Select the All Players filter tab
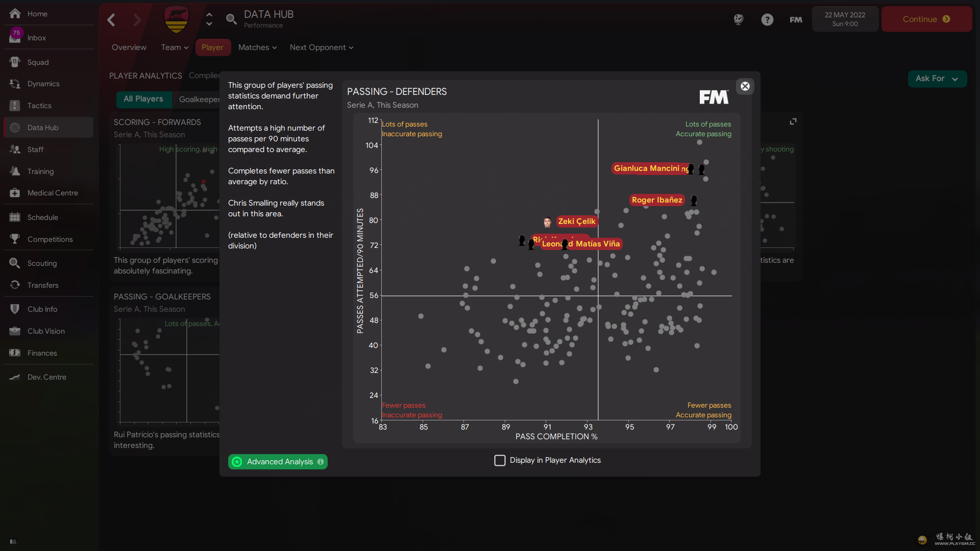 [143, 99]
